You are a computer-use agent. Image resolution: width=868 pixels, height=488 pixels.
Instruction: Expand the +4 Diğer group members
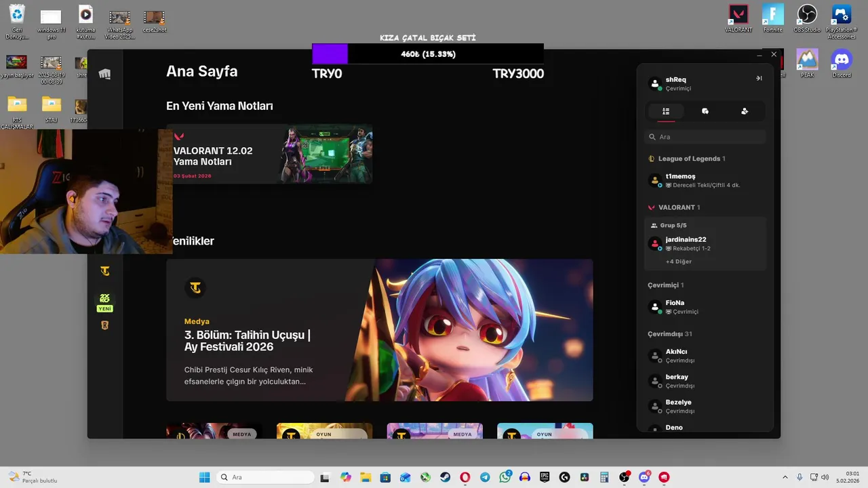point(679,262)
